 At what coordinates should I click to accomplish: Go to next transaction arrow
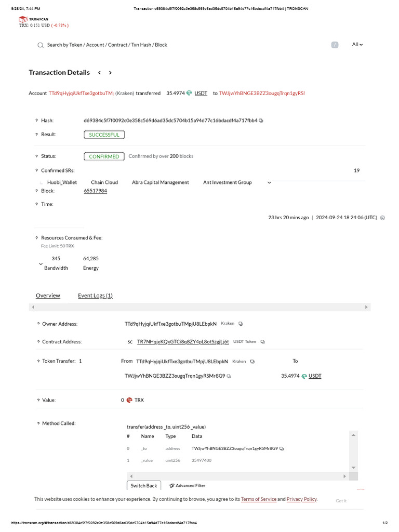click(110, 73)
